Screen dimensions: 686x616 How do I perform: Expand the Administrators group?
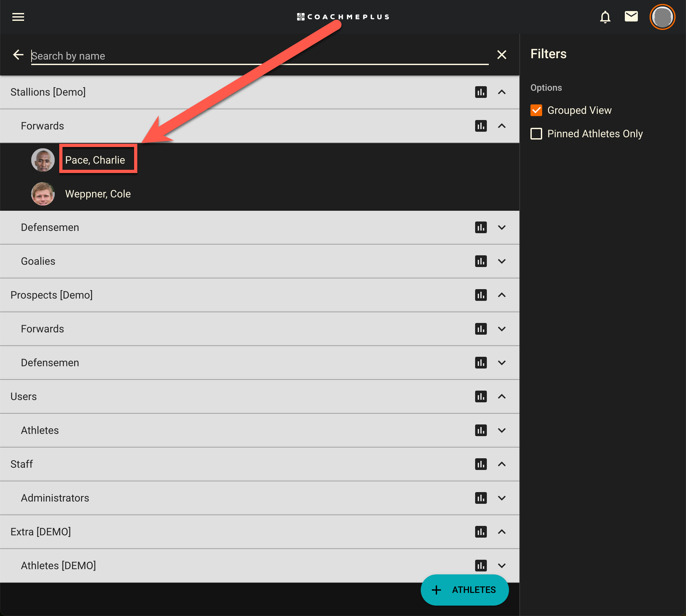(x=501, y=498)
